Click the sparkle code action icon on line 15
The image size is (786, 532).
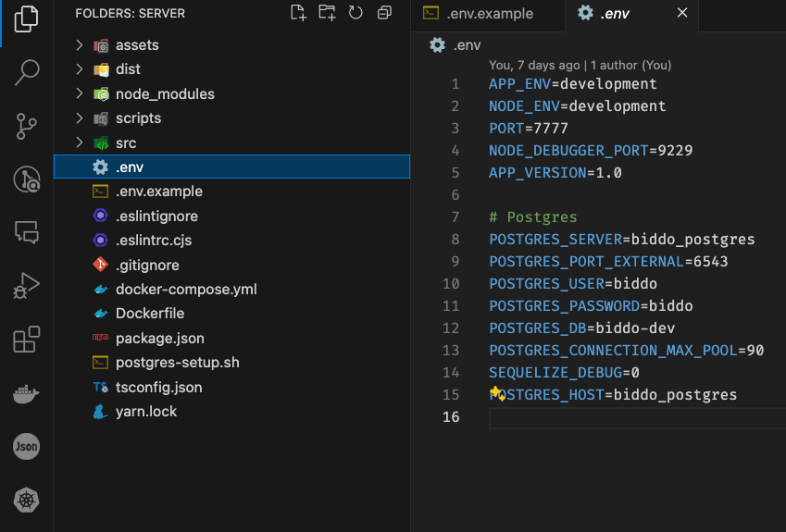(x=497, y=393)
